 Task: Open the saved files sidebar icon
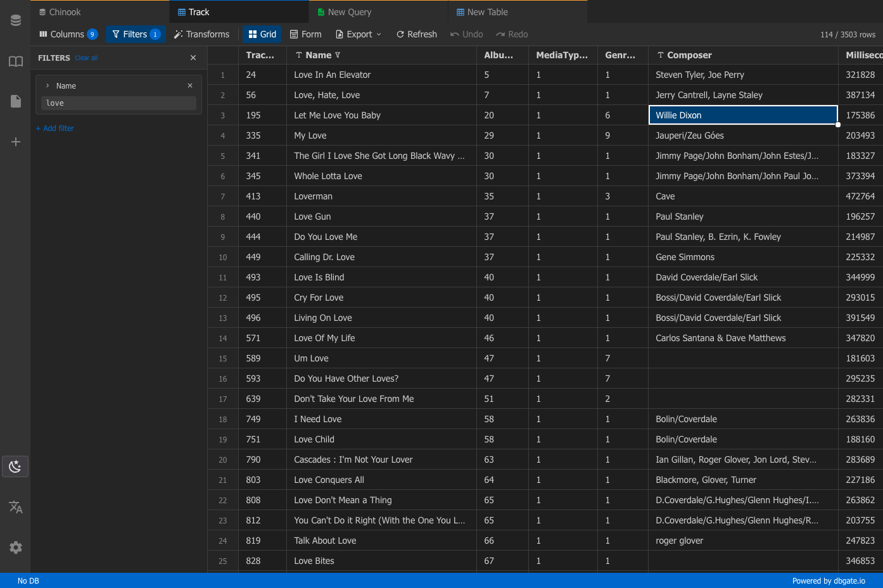tap(16, 101)
